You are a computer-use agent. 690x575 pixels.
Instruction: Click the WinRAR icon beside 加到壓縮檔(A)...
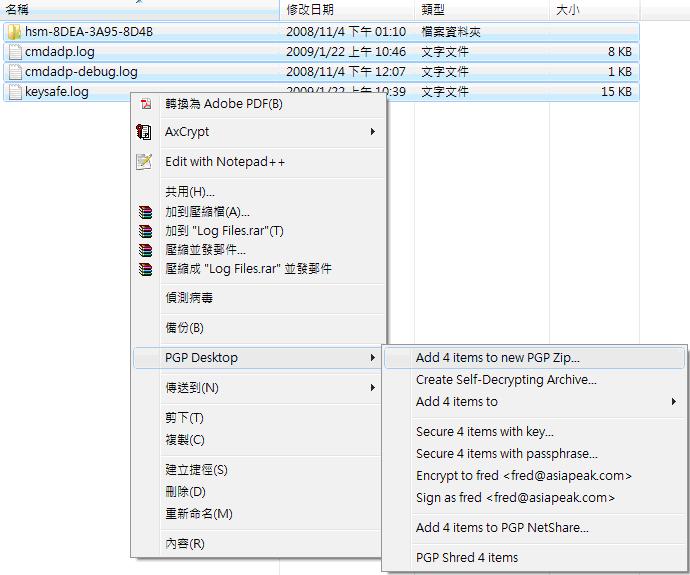tap(146, 211)
